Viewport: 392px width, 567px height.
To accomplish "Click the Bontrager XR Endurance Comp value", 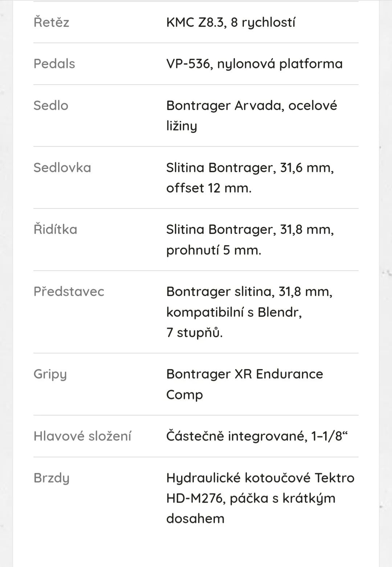I will click(x=244, y=384).
